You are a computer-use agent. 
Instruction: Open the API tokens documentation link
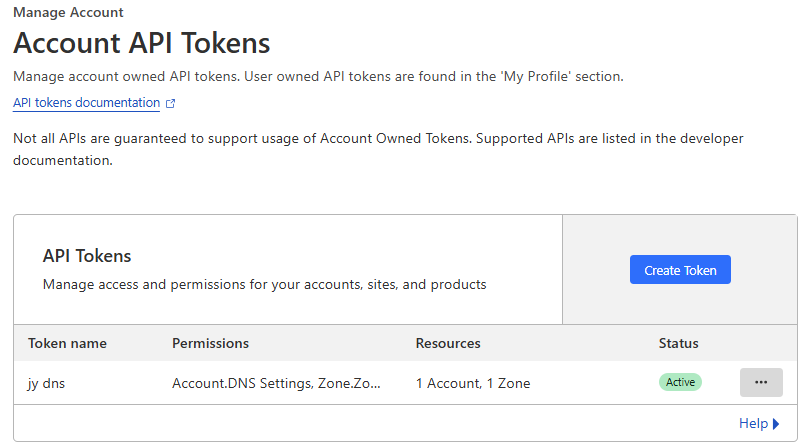(86, 103)
